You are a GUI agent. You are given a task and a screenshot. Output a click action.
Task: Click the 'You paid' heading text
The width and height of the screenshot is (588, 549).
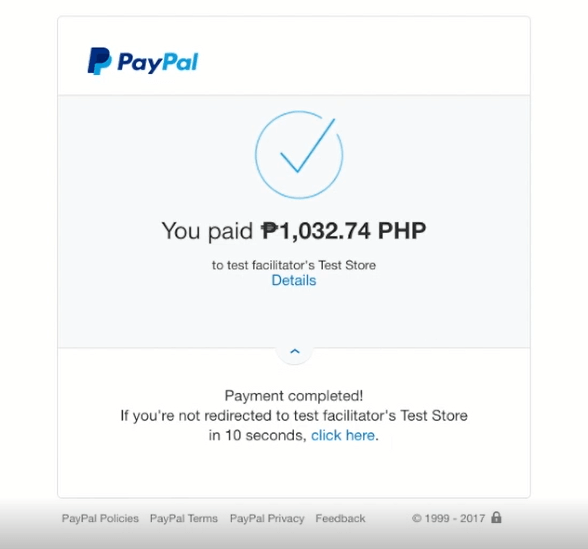point(207,231)
